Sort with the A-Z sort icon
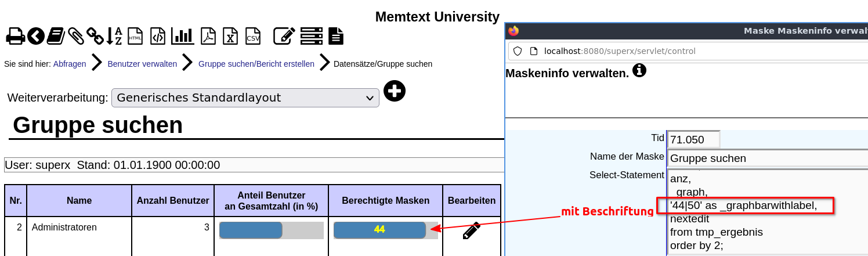 click(x=114, y=36)
